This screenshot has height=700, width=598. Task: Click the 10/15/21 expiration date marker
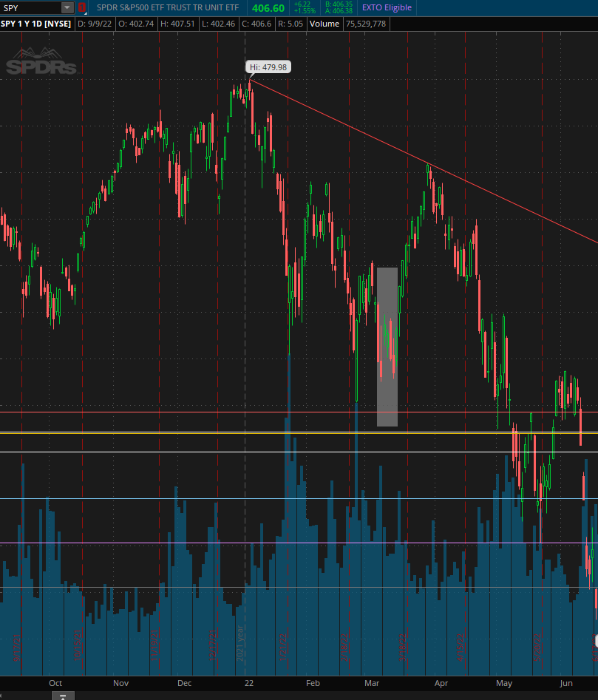(78, 645)
